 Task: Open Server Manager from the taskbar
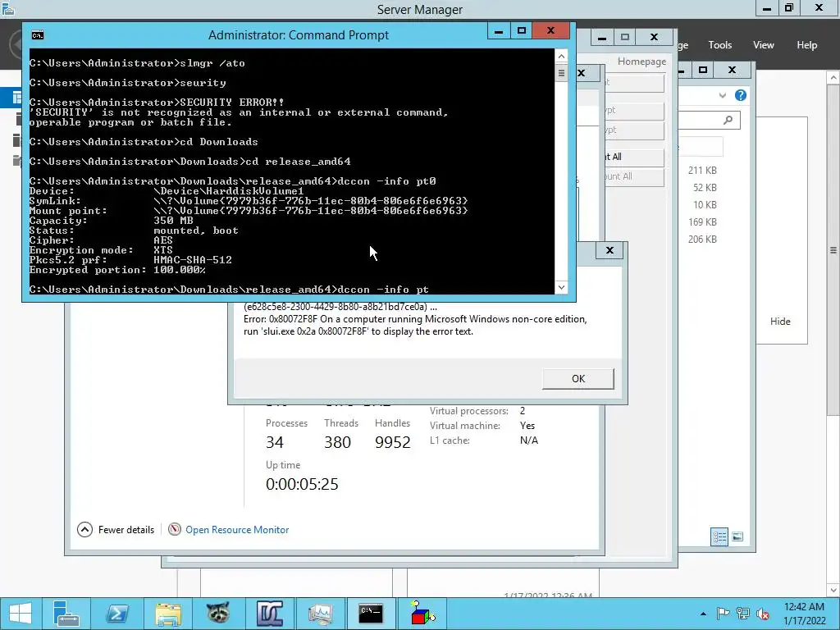pyautogui.click(x=66, y=614)
